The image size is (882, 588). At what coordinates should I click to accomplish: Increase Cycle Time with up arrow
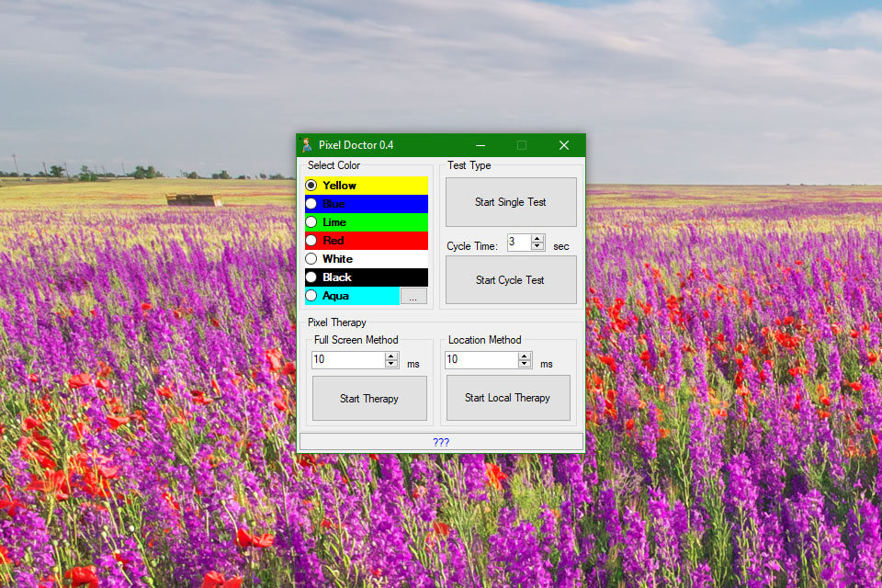[x=537, y=239]
